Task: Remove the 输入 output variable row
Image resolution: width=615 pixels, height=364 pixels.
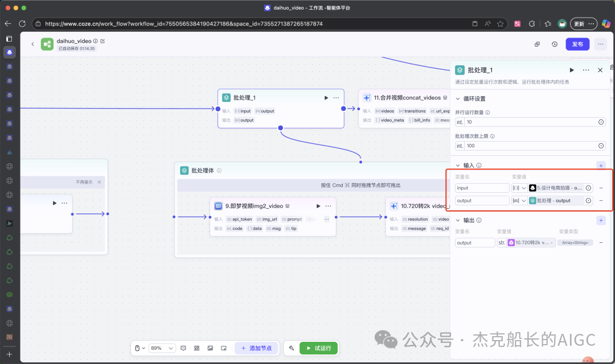Action: (x=601, y=201)
